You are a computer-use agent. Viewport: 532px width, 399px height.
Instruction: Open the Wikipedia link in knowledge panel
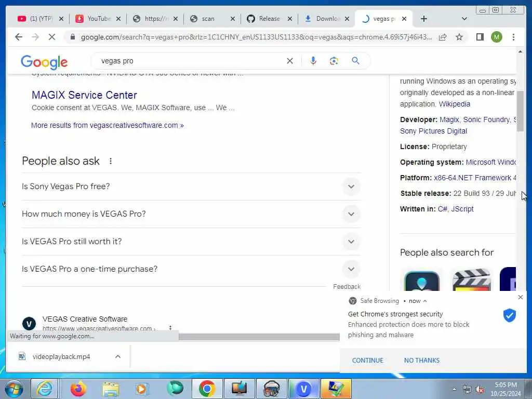pyautogui.click(x=454, y=104)
